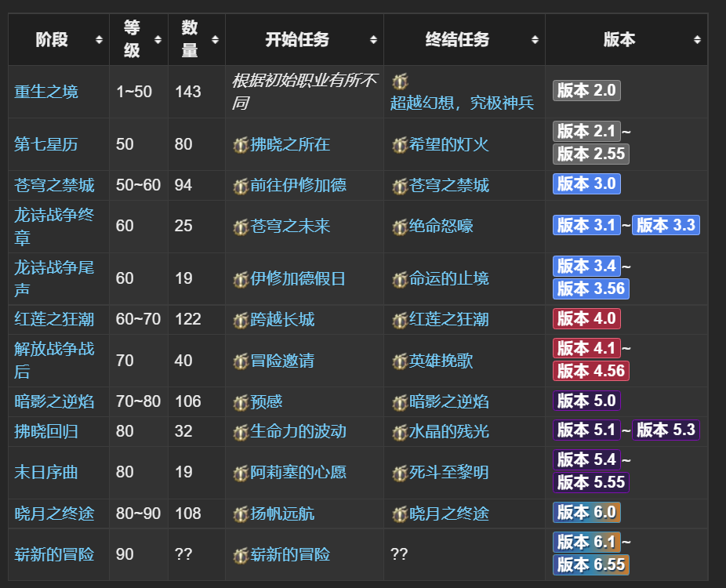Click quest icon beside 命运的止境
Screen dimensions: 726x588
[x=400, y=279]
